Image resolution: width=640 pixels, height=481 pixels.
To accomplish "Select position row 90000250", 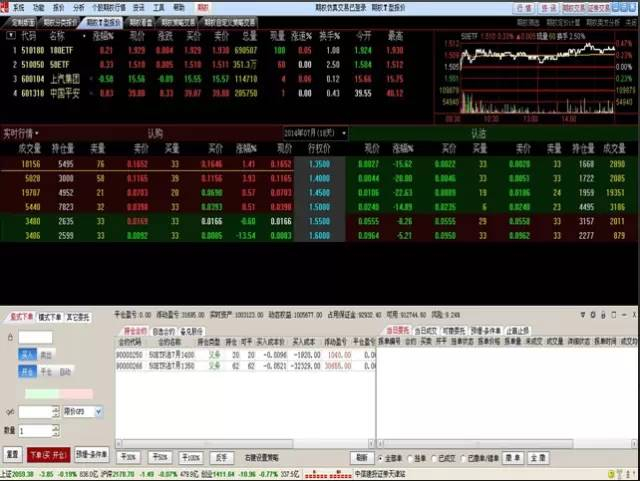I will coord(246,355).
